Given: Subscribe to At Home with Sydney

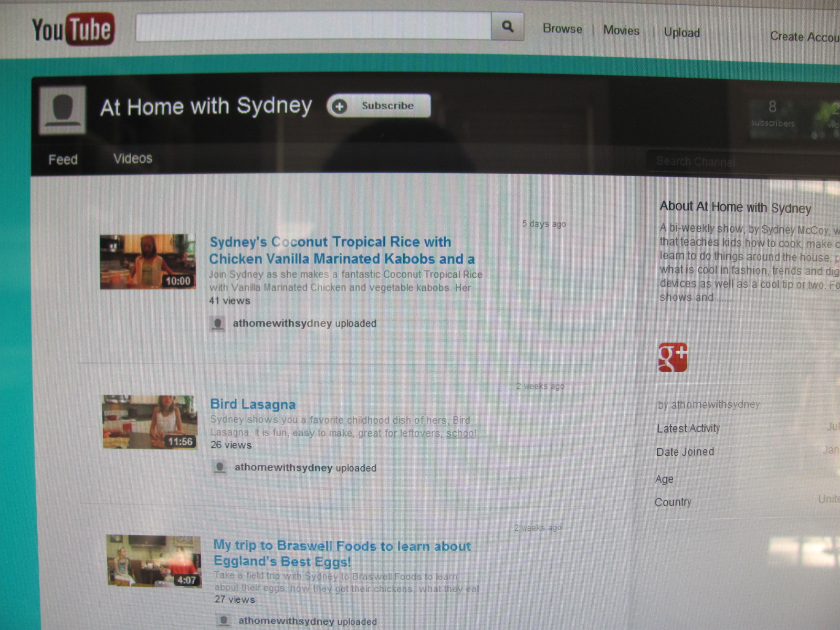Looking at the screenshot, I should (379, 106).
